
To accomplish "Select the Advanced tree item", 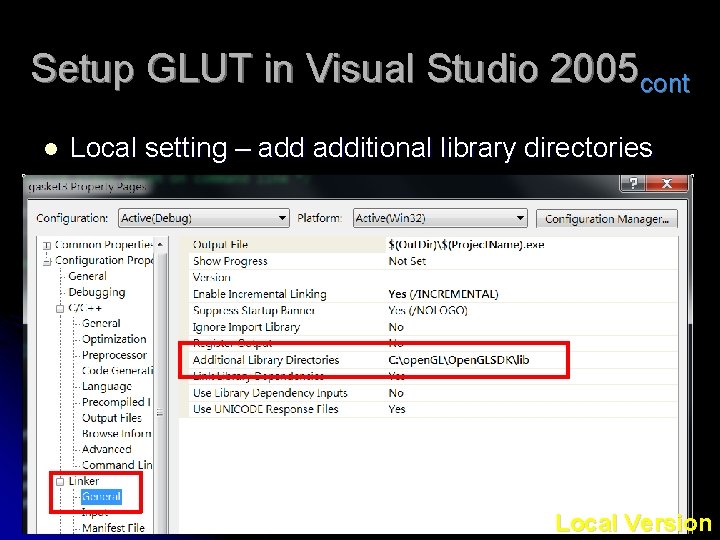I will click(x=107, y=449).
